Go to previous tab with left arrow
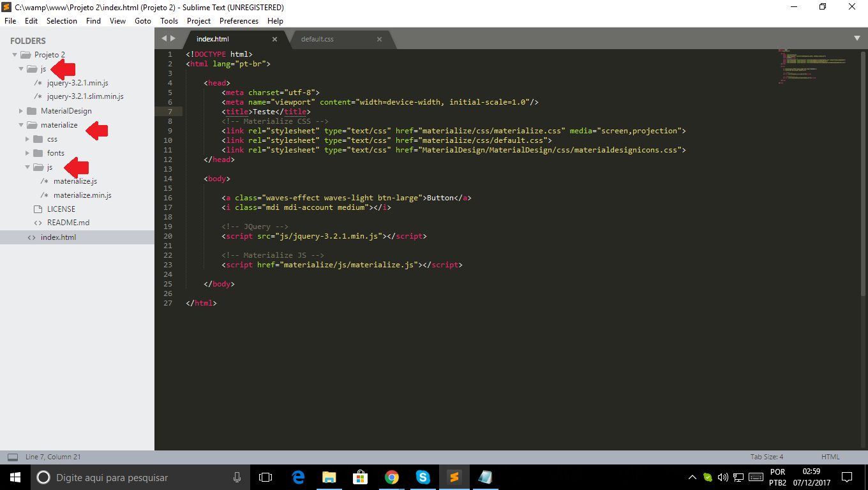Image resolution: width=868 pixels, height=490 pixels. click(164, 39)
